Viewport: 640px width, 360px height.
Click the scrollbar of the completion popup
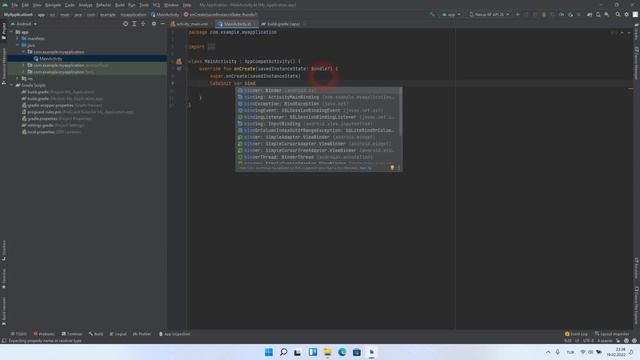point(400,112)
